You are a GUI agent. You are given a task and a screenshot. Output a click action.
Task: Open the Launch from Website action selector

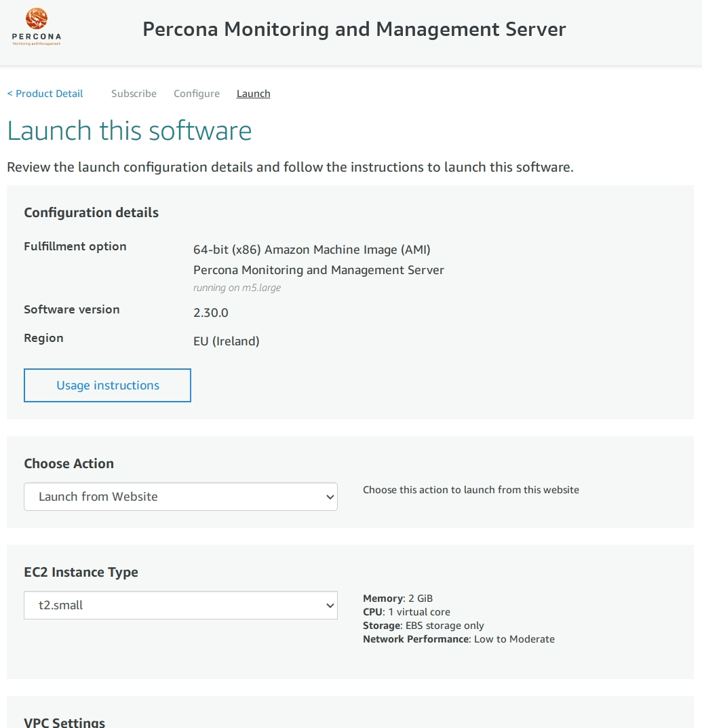180,496
